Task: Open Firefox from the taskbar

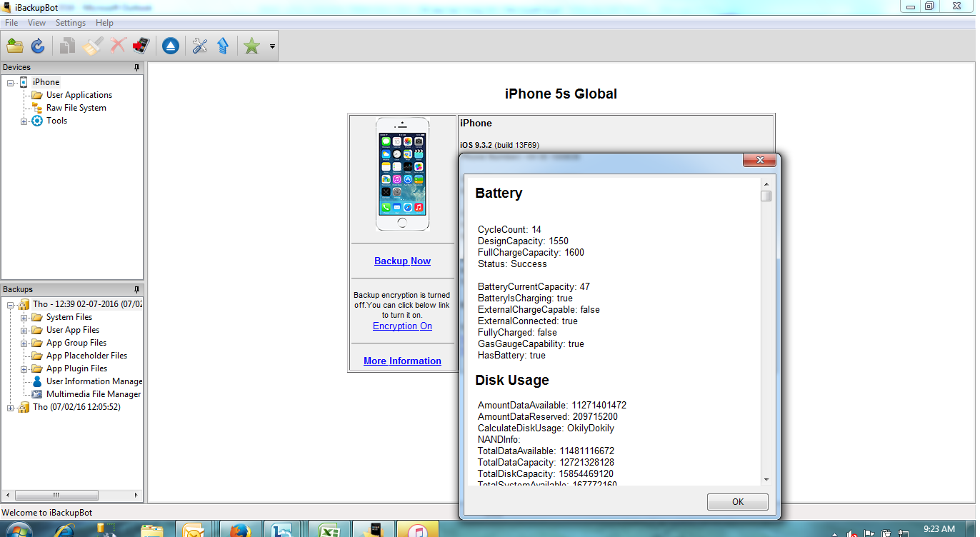Action: (239, 531)
